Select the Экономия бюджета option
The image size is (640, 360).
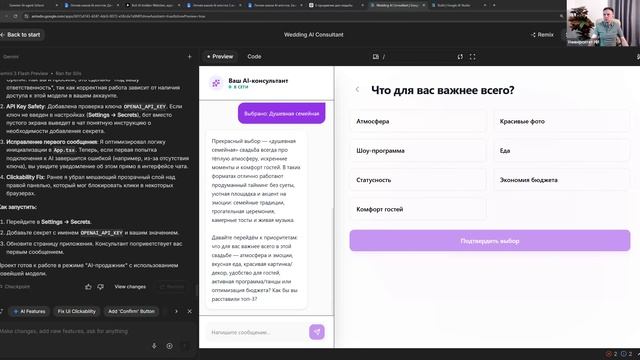pos(562,180)
